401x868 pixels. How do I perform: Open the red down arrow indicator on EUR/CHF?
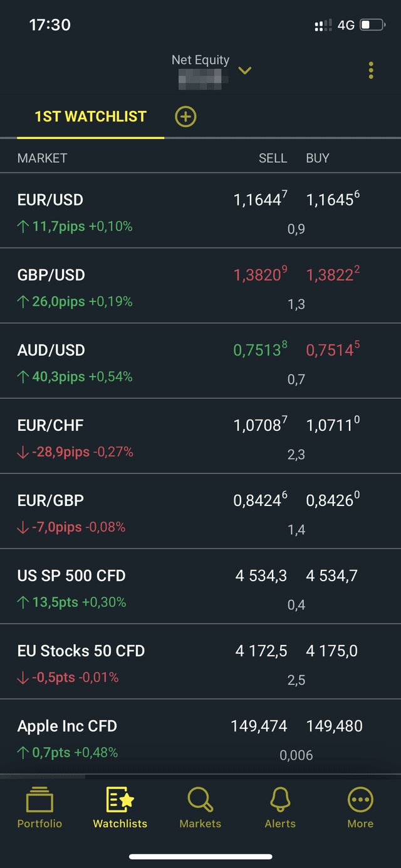[x=22, y=452]
